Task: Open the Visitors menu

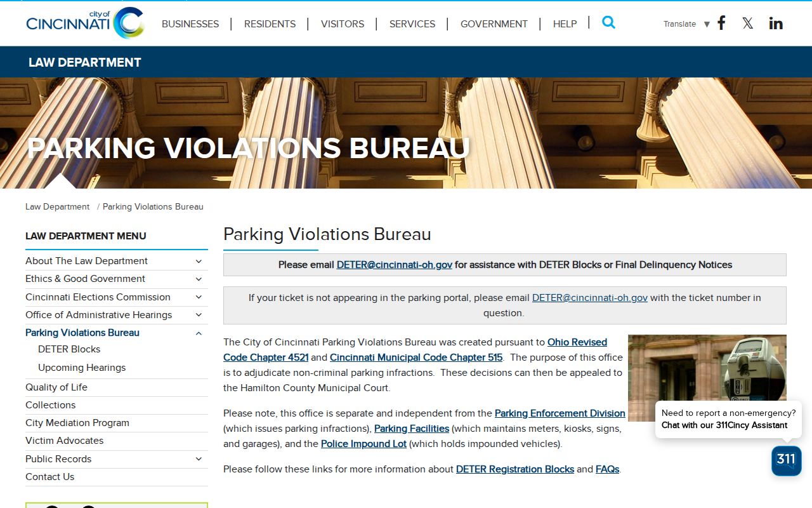Action: [x=343, y=24]
